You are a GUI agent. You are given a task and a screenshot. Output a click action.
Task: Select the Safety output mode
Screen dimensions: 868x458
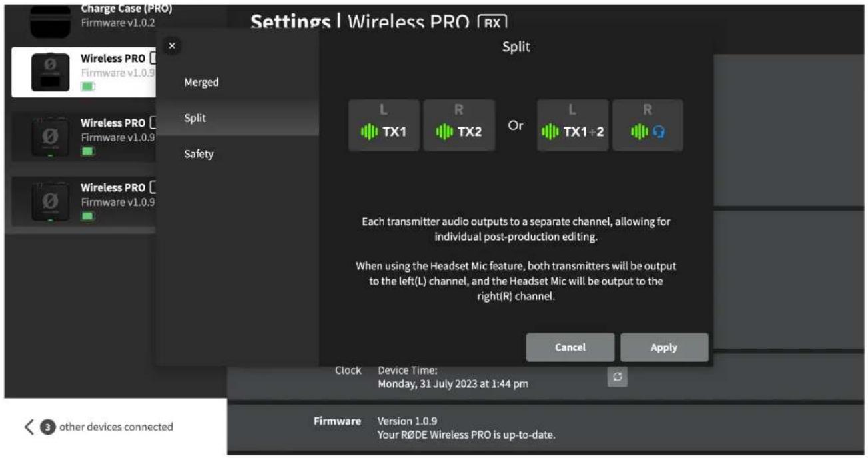tap(237, 154)
